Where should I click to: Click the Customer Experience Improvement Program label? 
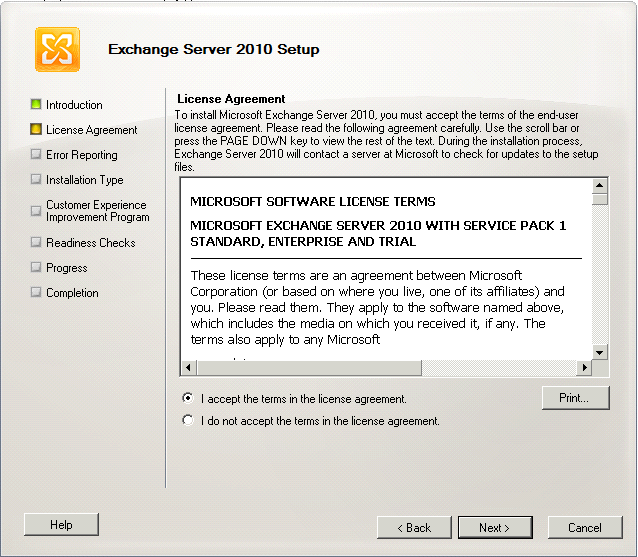click(x=98, y=211)
